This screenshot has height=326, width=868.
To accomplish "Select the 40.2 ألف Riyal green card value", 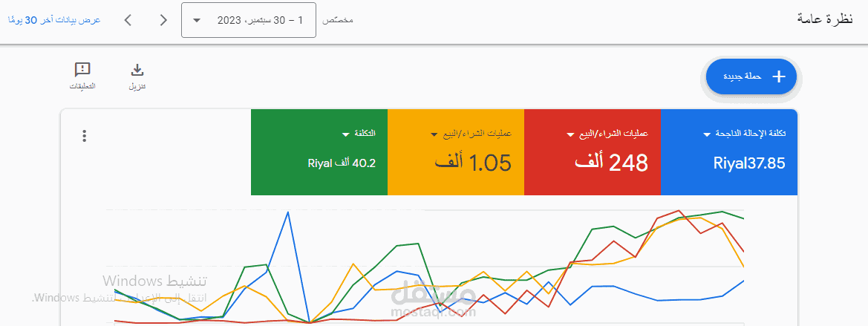I will (x=342, y=163).
